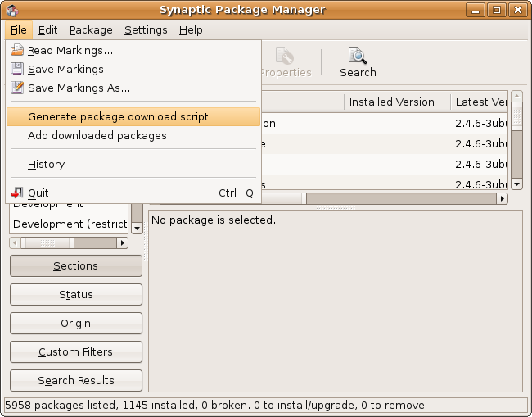Screen dimensions: 532x417
Task: Select the Development (restricted) section
Action: pos(70,224)
